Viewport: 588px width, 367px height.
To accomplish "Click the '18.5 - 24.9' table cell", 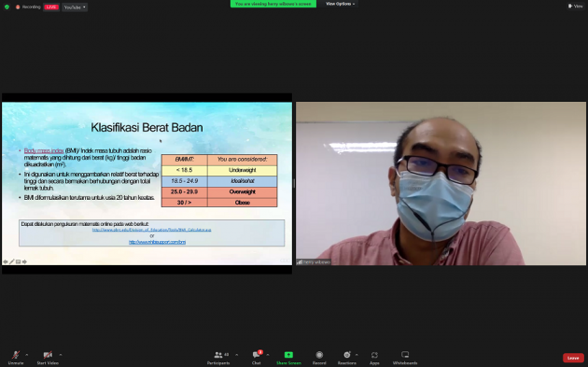I will (x=184, y=181).
